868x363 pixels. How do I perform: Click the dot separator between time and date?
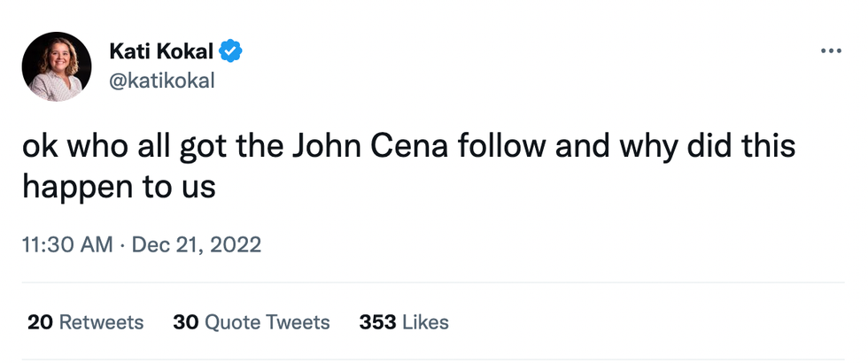pyautogui.click(x=122, y=244)
